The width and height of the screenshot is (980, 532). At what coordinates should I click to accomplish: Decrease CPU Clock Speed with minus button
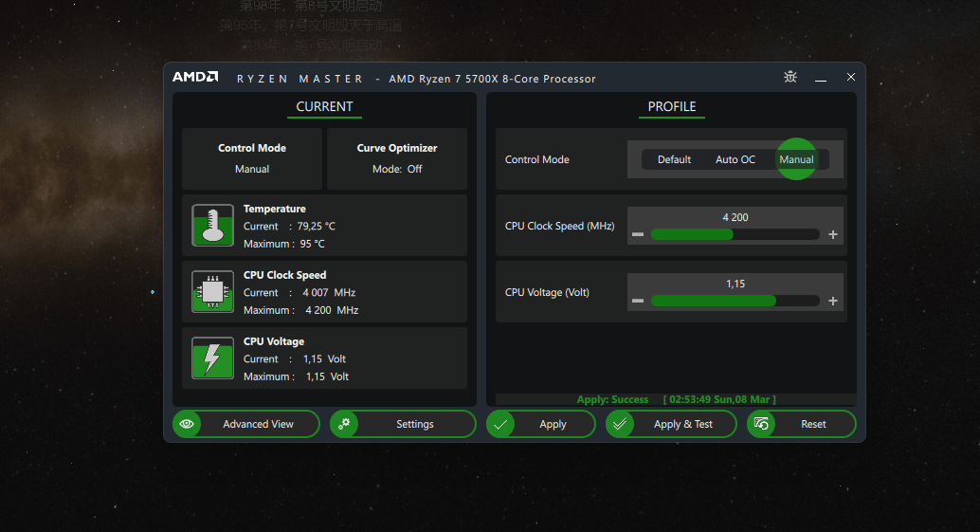(638, 234)
